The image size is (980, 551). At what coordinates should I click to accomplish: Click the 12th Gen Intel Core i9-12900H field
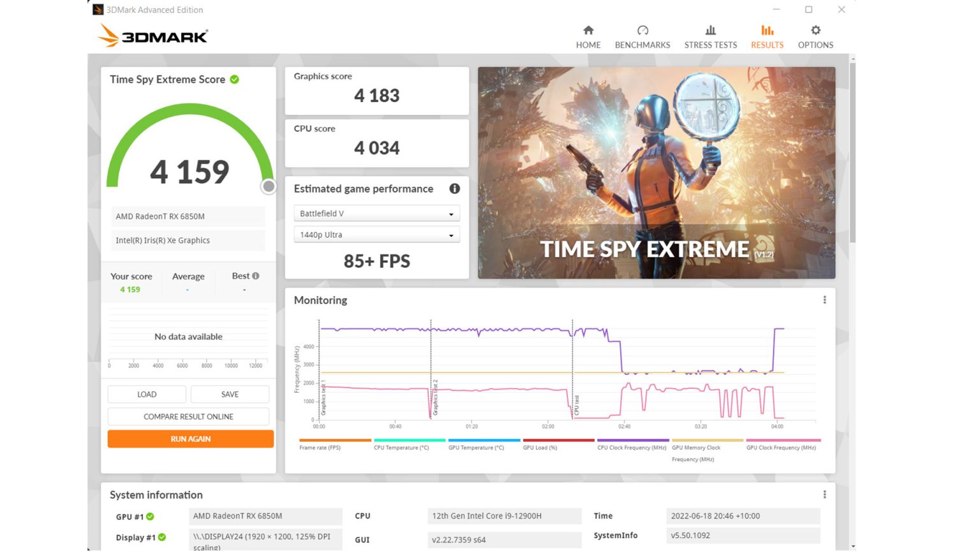click(504, 516)
